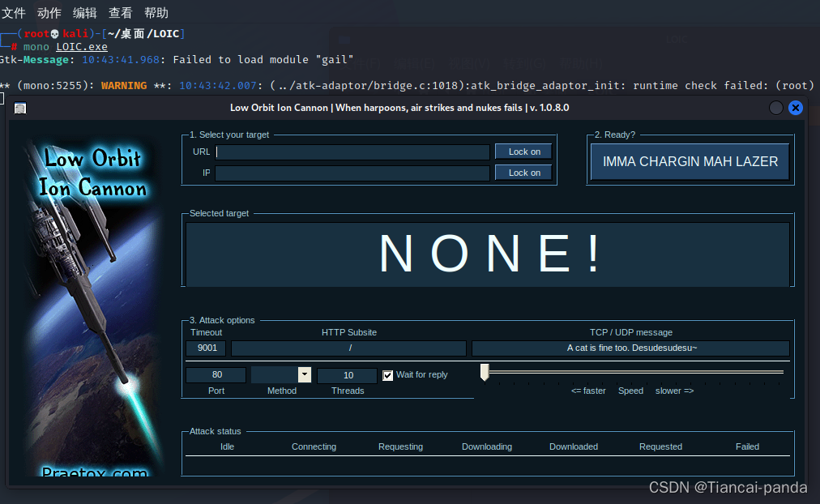Minimize the LOIC window with round button
This screenshot has height=504, width=820.
pyautogui.click(x=776, y=108)
